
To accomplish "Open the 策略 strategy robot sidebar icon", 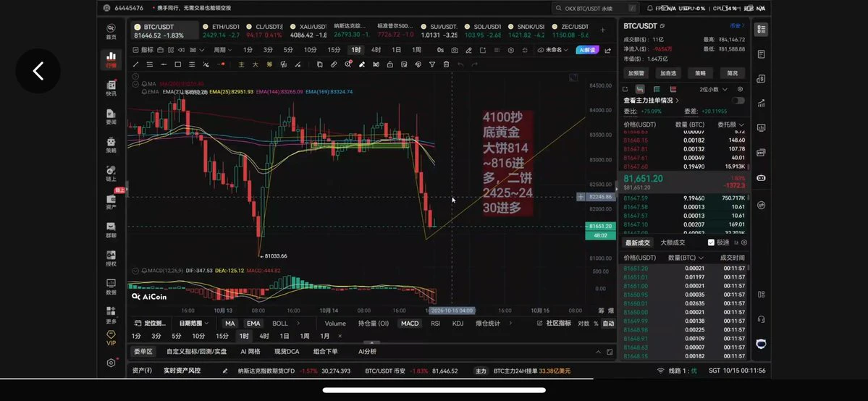I will point(111,145).
